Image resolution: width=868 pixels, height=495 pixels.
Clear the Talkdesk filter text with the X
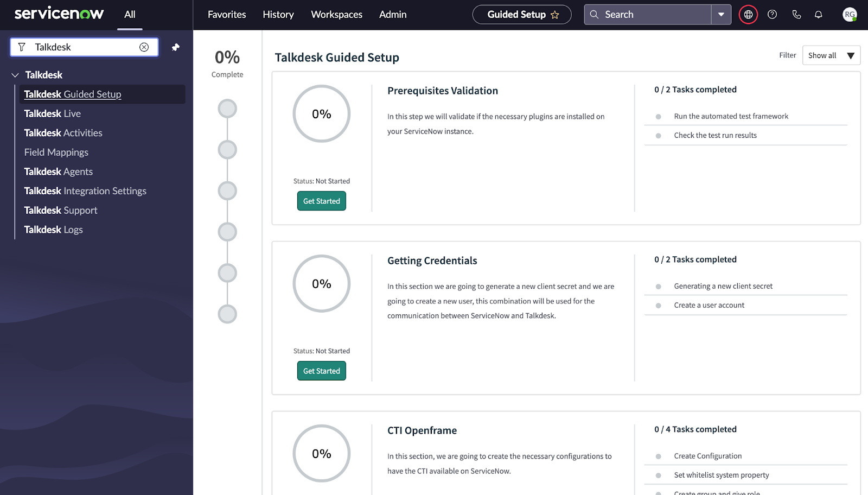pyautogui.click(x=144, y=47)
